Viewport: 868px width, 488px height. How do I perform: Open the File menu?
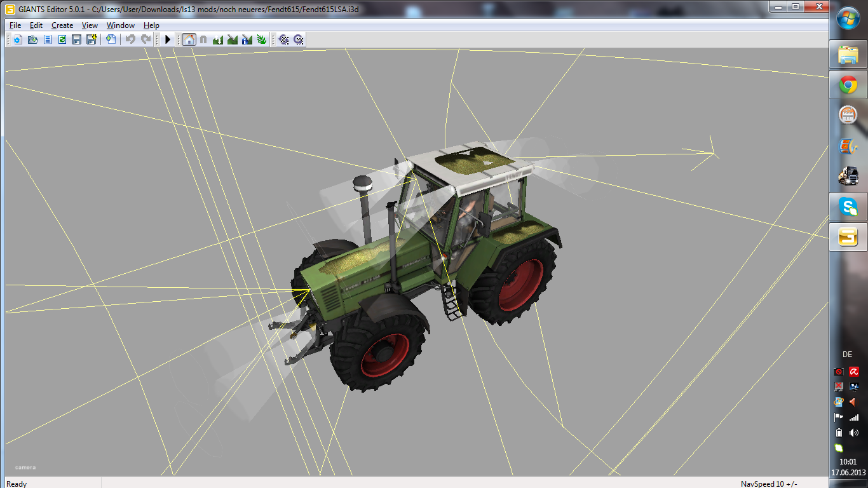coord(15,25)
